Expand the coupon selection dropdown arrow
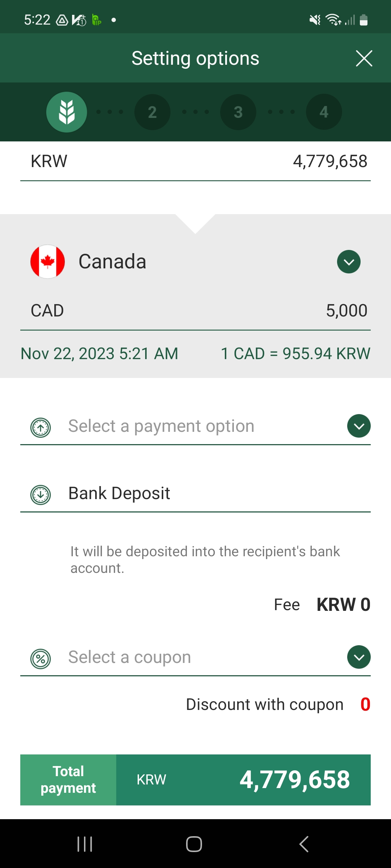The width and height of the screenshot is (391, 868). (x=358, y=657)
